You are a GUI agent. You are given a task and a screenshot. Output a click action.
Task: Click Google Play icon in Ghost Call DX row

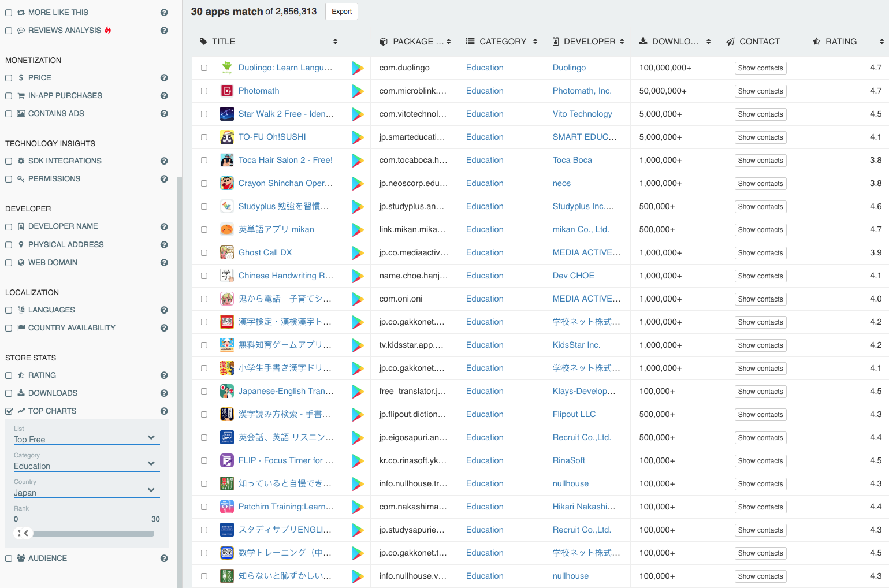(x=358, y=253)
